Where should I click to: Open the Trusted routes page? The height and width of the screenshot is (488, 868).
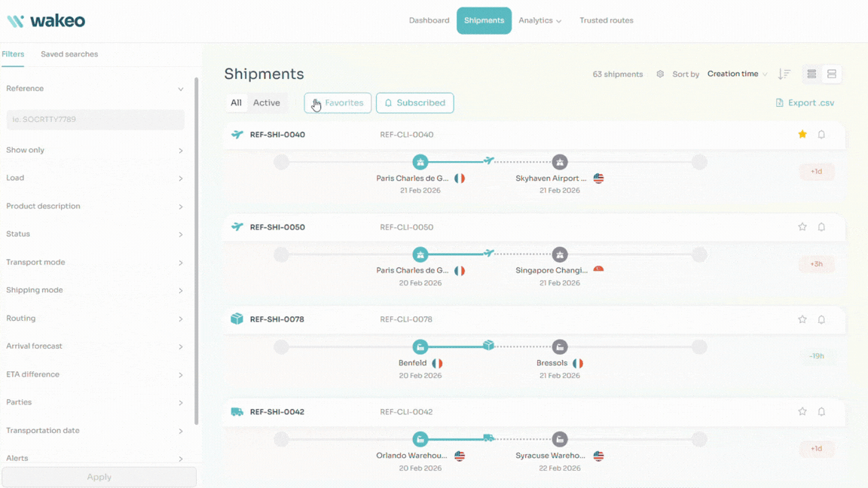pyautogui.click(x=606, y=20)
